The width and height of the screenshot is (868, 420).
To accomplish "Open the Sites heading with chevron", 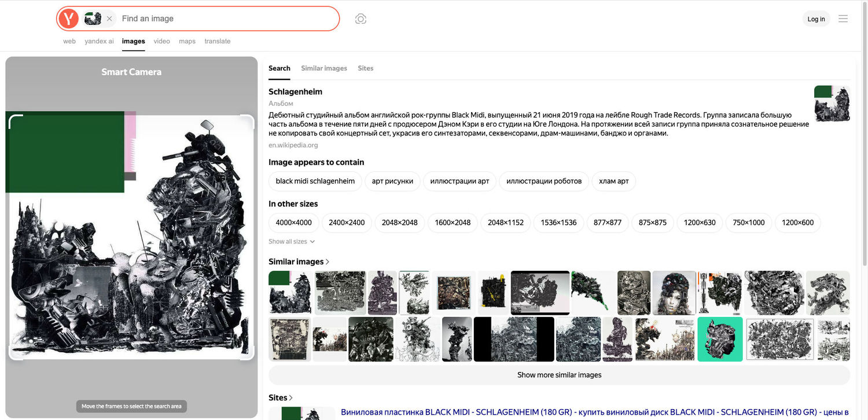I will click(281, 397).
